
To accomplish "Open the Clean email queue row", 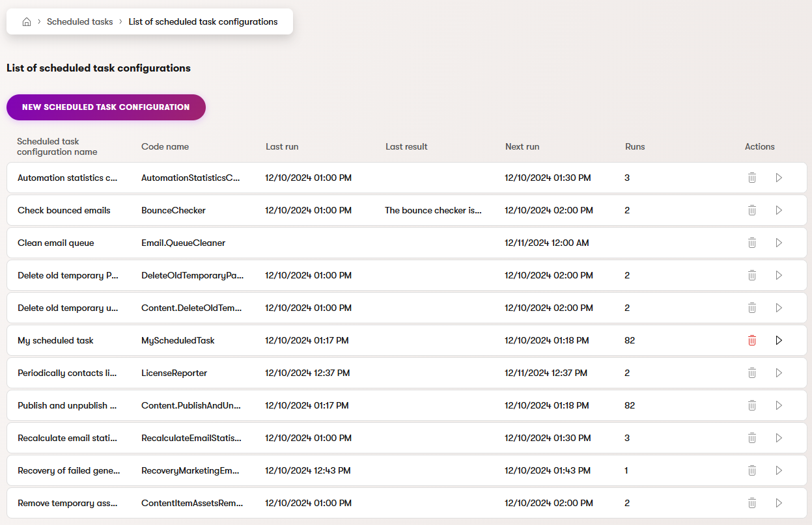I will click(56, 243).
